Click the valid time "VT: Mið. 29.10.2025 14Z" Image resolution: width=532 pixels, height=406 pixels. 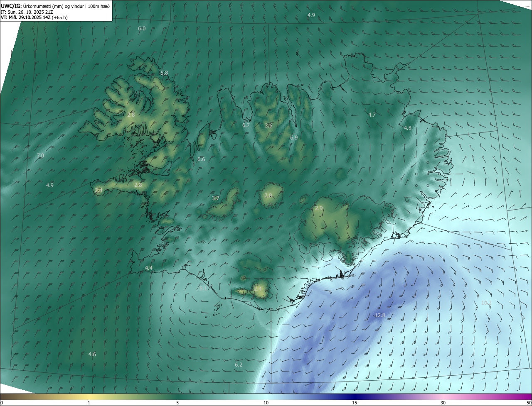[x=25, y=17]
